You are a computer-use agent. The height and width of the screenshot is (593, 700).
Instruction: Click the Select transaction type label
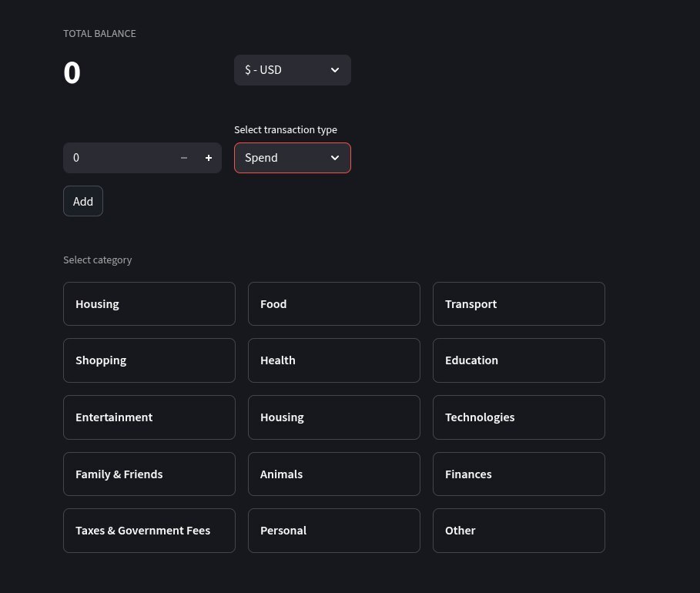coord(286,130)
